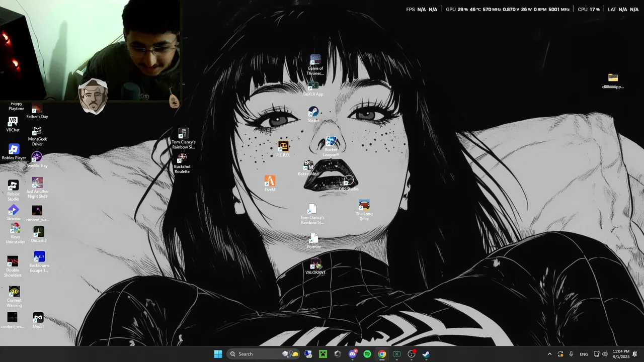Select the Backrooms Escape desktop shortcut
This screenshot has height=362, width=644.
click(x=39, y=262)
